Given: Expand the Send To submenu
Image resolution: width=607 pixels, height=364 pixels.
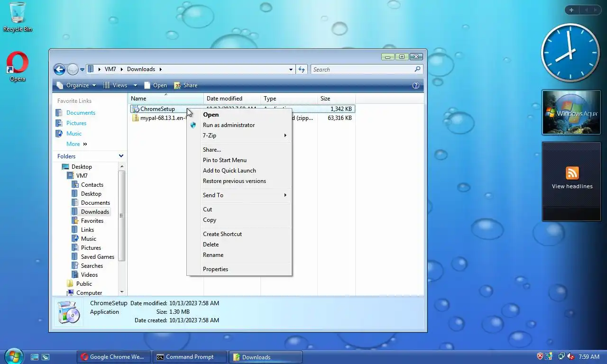Looking at the screenshot, I should point(239,195).
